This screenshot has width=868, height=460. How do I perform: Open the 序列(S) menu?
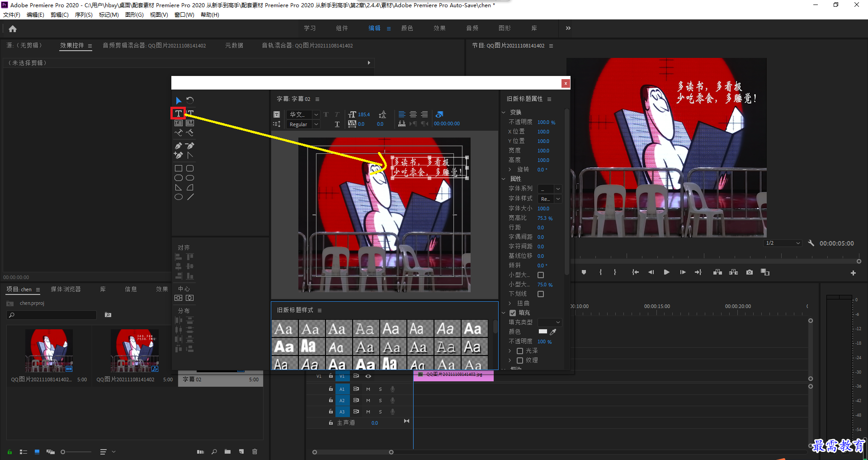84,15
